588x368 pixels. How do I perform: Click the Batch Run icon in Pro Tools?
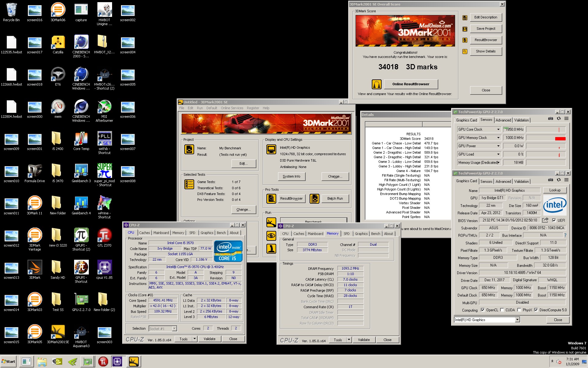pyautogui.click(x=314, y=199)
